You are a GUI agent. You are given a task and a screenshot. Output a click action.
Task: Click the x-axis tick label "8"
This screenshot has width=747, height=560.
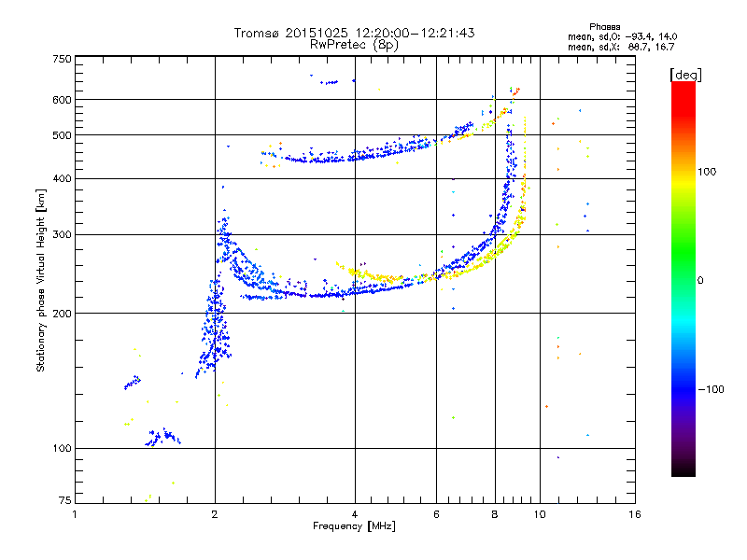(495, 514)
